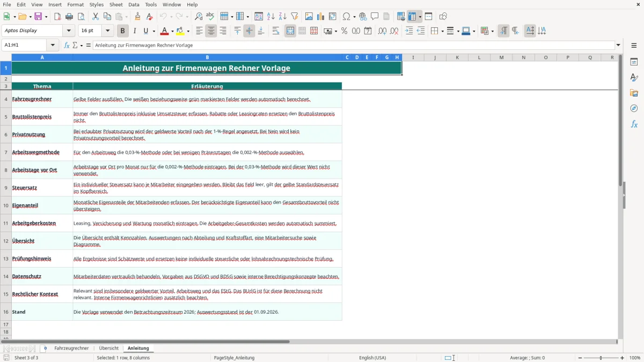644x362 pixels.
Task: Open the Format menu
Action: [75, 4]
